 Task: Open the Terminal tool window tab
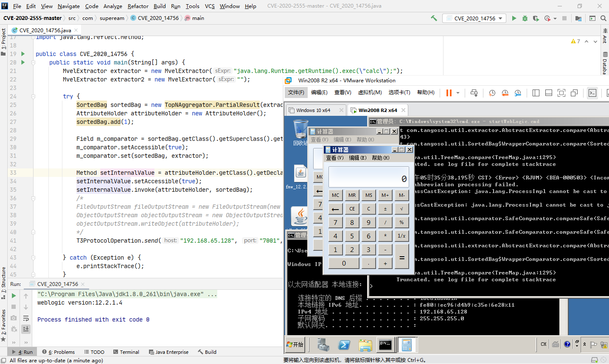point(126,352)
